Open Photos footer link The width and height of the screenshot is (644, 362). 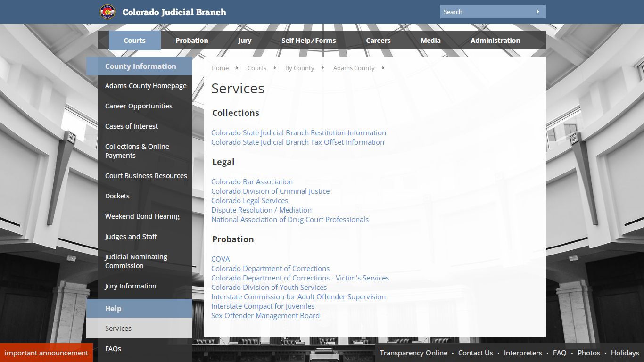point(589,353)
